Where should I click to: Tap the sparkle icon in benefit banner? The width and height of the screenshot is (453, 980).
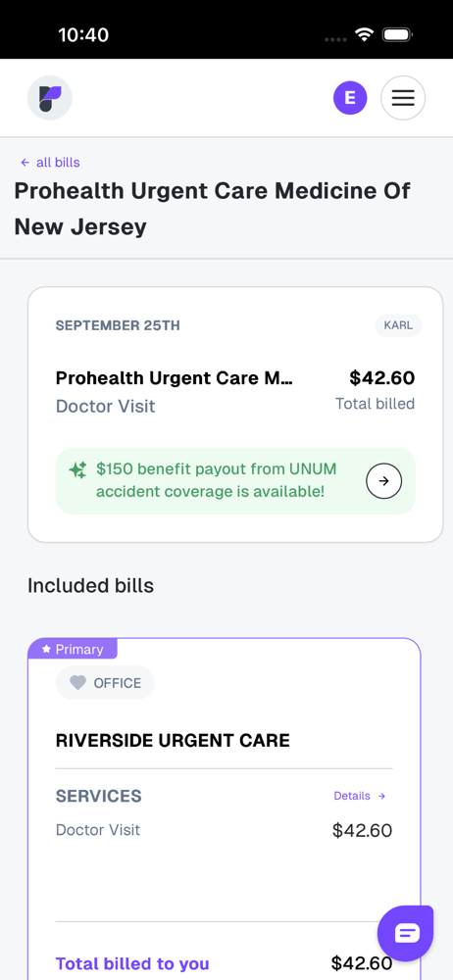(x=77, y=470)
